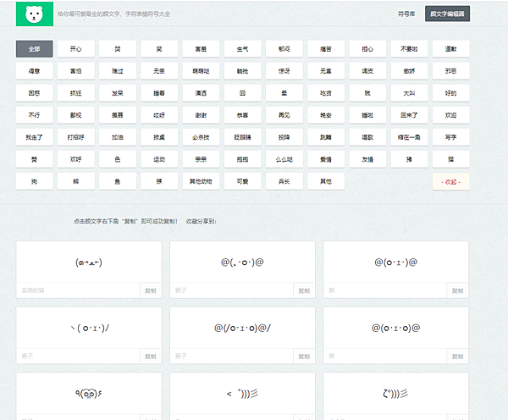The width and height of the screenshot is (508, 420).
Task: Select the 回来了 category
Action: point(409,115)
